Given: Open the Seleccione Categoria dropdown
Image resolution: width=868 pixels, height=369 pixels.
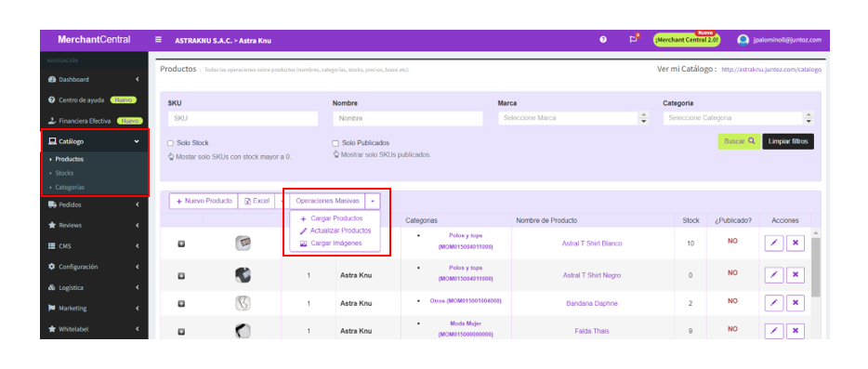Looking at the screenshot, I should [738, 118].
